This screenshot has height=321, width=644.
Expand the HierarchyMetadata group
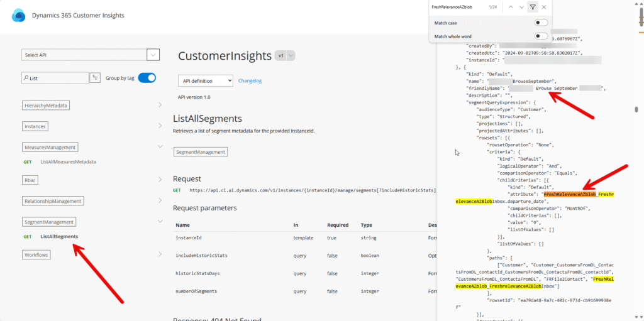point(160,106)
